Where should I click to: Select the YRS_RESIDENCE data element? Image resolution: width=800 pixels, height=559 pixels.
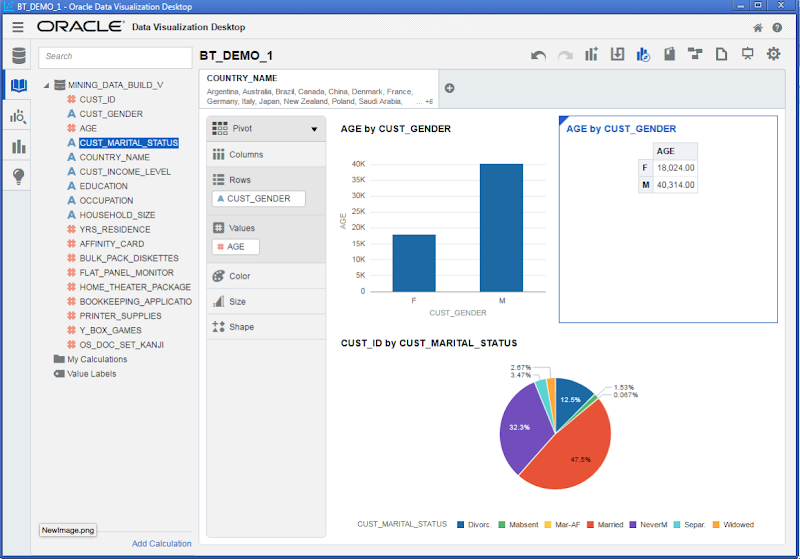(x=115, y=230)
